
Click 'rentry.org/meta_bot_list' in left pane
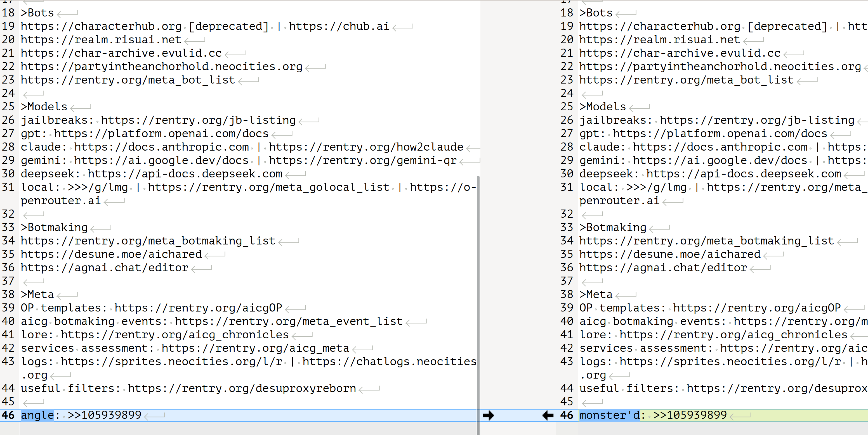(155, 80)
